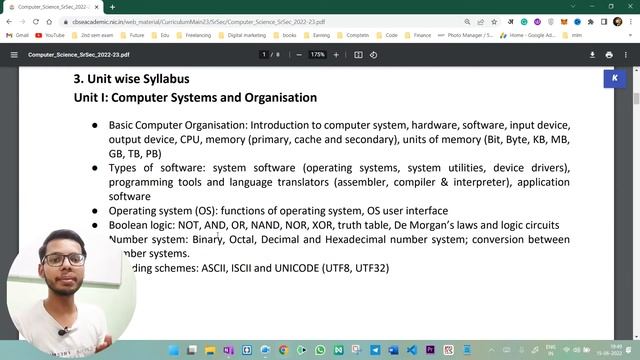This screenshot has height=360, width=640.
Task: Print the PDF document
Action: [x=609, y=55]
